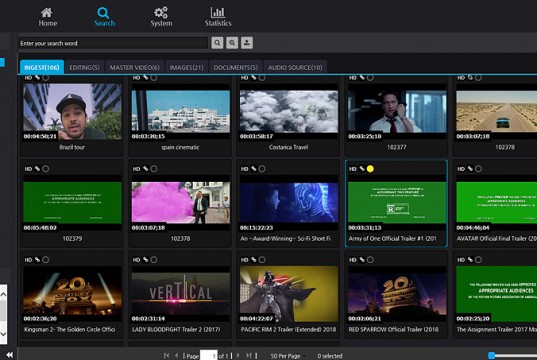This screenshot has width=537, height=360.
Task: Select circle checkbox on PACIFIC RIM 2 clip
Action: 262,260
